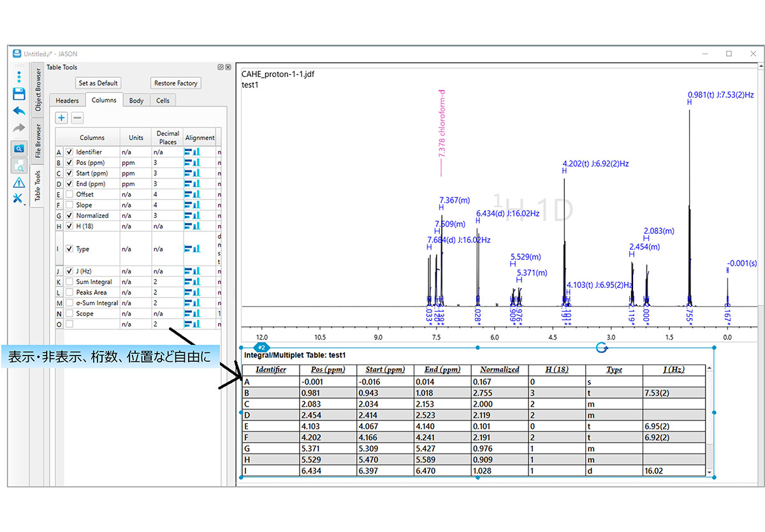Switch to the Headers tab
The width and height of the screenshot is (765, 532).
coord(67,101)
